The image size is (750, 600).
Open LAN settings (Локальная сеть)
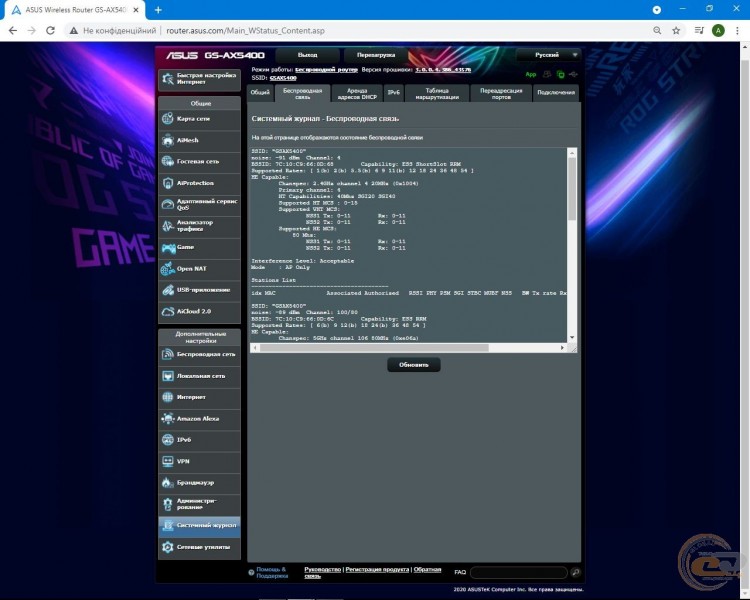(x=199, y=376)
